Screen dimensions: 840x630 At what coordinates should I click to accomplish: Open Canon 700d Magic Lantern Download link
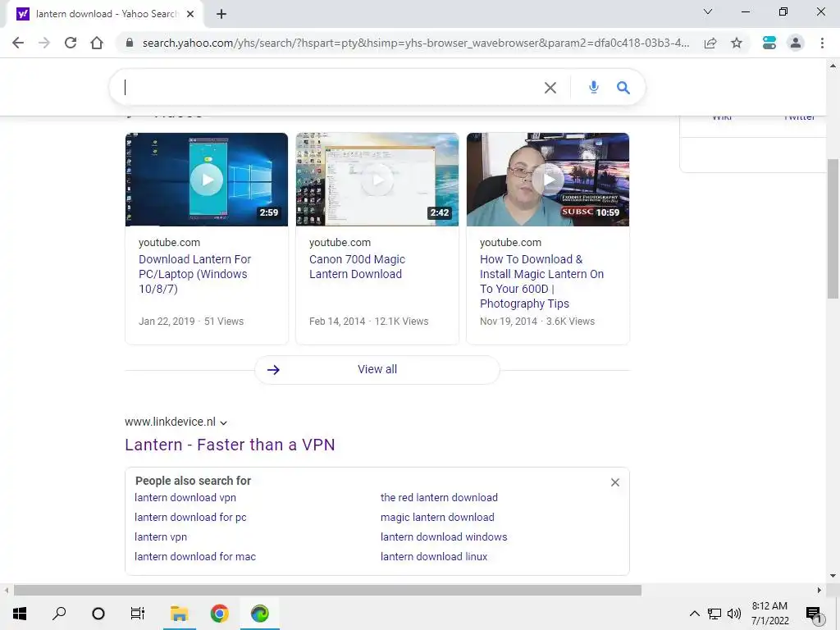[357, 267]
